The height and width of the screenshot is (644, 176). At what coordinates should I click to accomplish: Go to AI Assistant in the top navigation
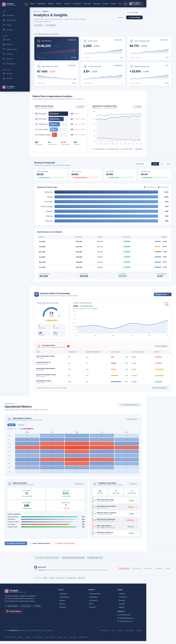coord(87,4)
